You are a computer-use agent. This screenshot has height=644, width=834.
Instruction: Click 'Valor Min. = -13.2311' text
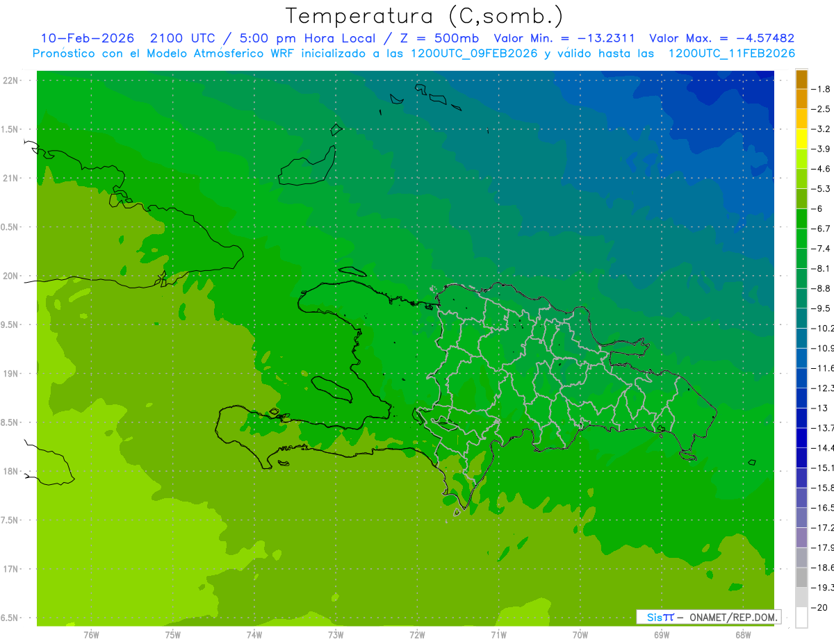[x=564, y=38]
